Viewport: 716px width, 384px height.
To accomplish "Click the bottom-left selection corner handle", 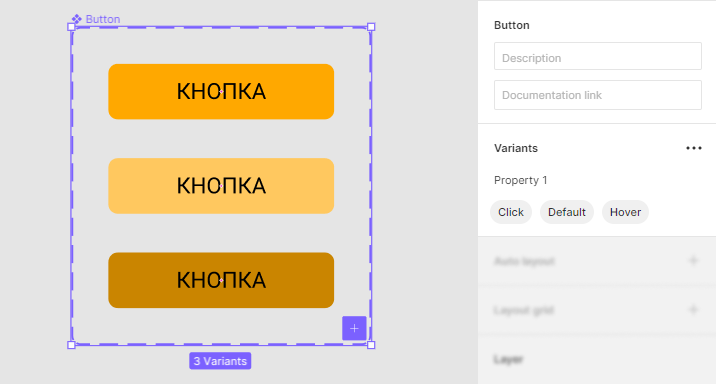I will pyautogui.click(x=71, y=345).
